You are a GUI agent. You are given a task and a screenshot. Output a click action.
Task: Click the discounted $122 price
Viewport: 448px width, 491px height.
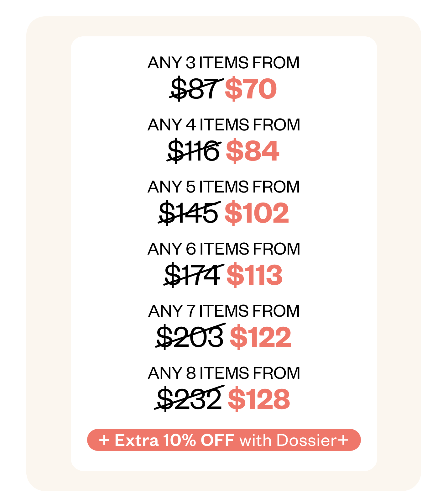click(x=260, y=337)
